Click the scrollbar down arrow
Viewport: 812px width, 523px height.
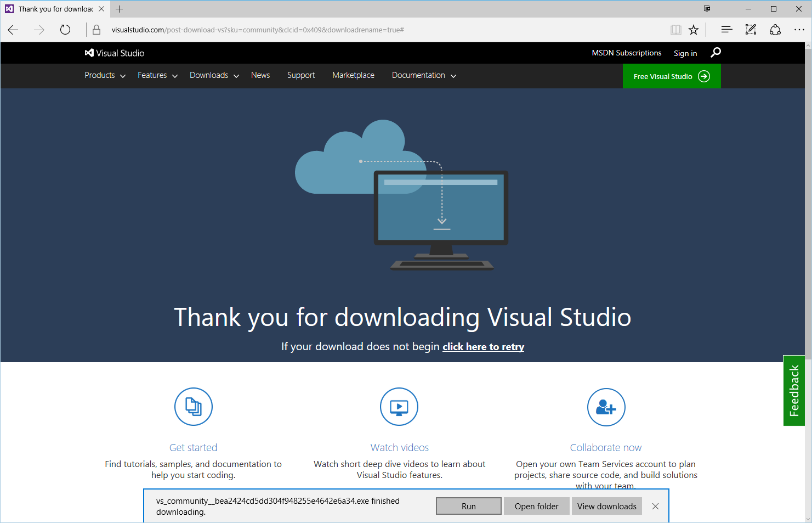[808, 519]
